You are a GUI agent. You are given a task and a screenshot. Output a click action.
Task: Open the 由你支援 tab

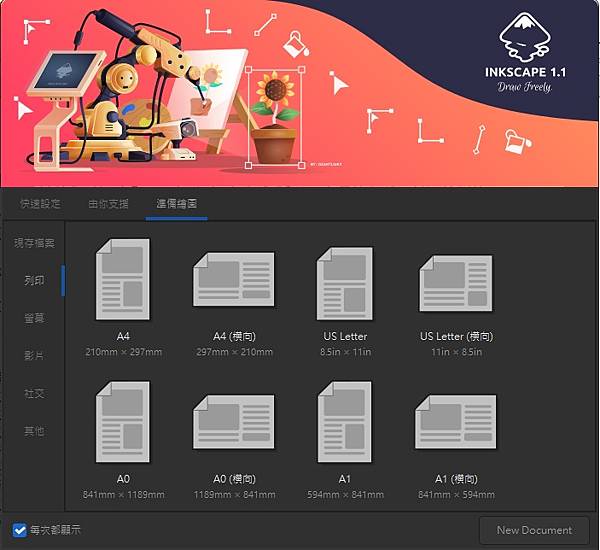pos(108,204)
